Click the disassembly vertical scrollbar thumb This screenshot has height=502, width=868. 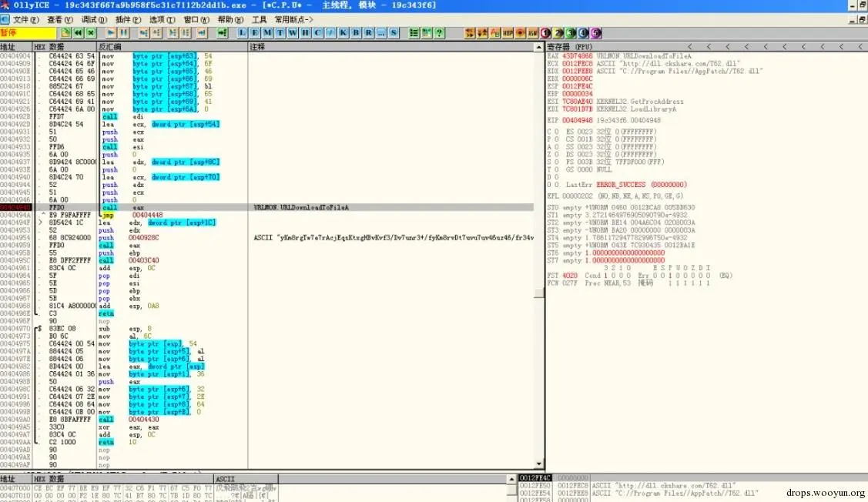pos(538,293)
